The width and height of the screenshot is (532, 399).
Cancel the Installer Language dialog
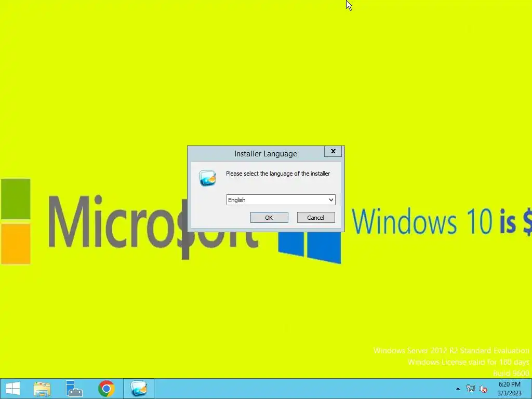pos(315,218)
